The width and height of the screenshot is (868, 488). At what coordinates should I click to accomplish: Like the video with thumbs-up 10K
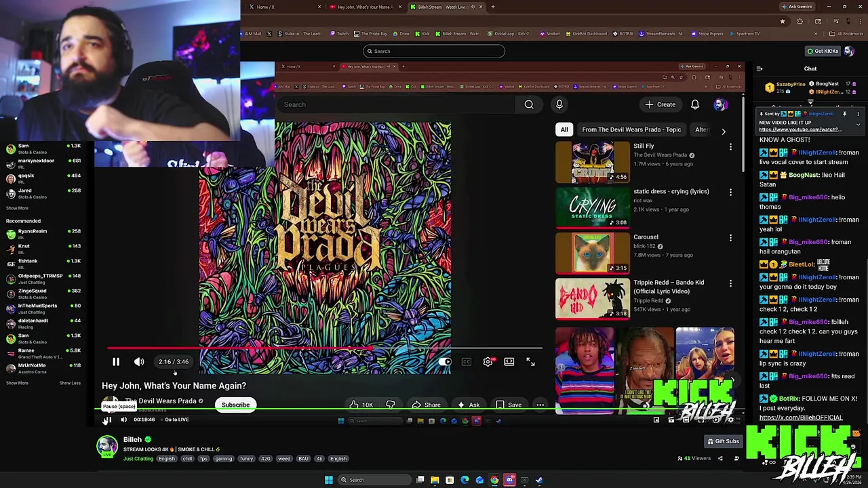click(x=361, y=405)
